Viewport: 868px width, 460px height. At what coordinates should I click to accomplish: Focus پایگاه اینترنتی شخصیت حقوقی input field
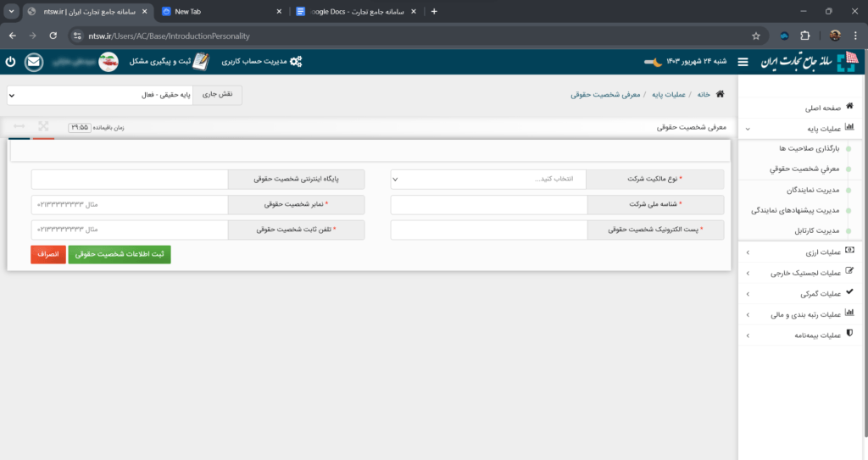(130, 180)
